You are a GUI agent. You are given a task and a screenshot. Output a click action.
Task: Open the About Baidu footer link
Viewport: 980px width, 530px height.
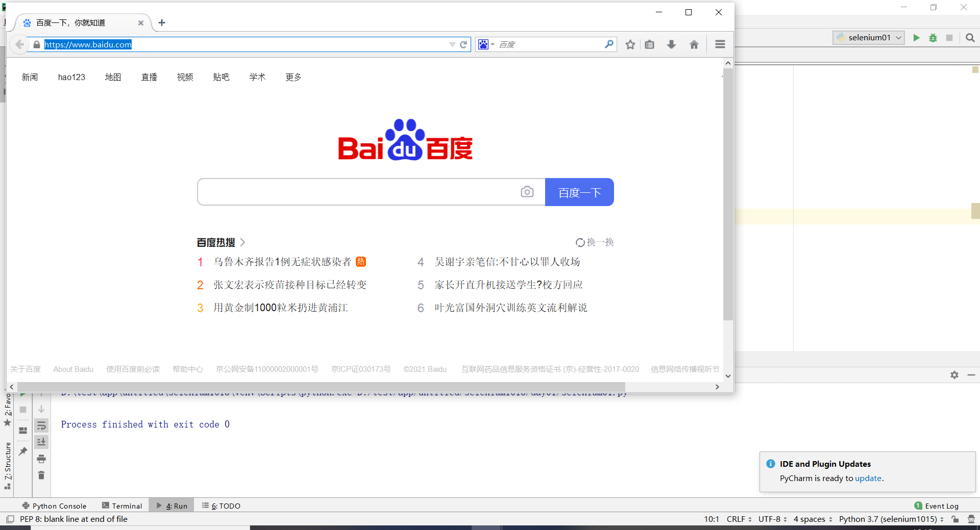(73, 369)
